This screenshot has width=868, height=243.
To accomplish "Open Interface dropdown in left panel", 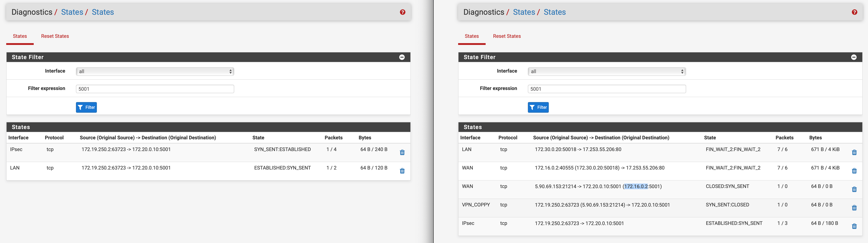I will click(x=155, y=72).
